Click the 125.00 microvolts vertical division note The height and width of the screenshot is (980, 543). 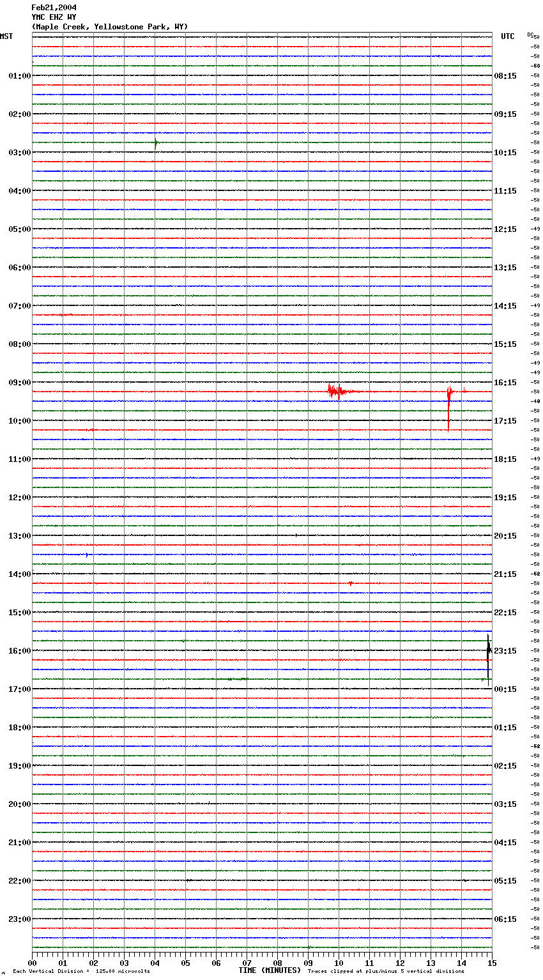point(81,972)
